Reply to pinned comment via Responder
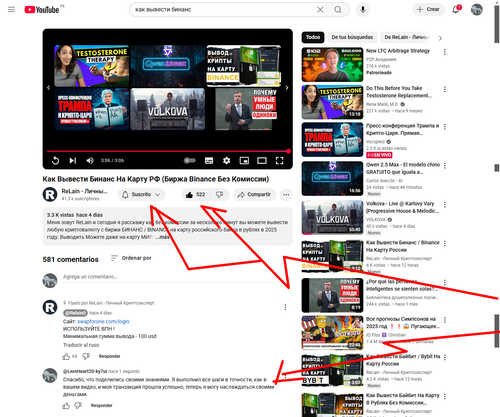Screen dimensions: 500x417 [109, 356]
